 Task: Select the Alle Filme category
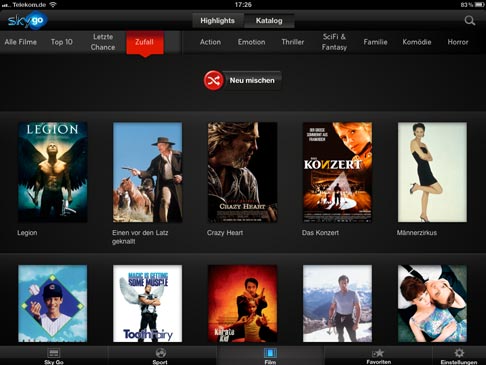pyautogui.click(x=21, y=42)
